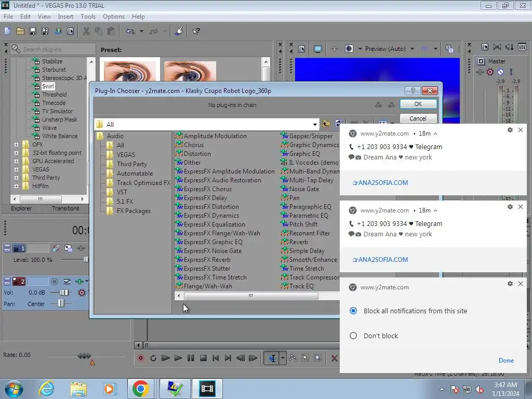This screenshot has height=399, width=532.
Task: Toggle Master bus mute icon
Action: point(500,72)
